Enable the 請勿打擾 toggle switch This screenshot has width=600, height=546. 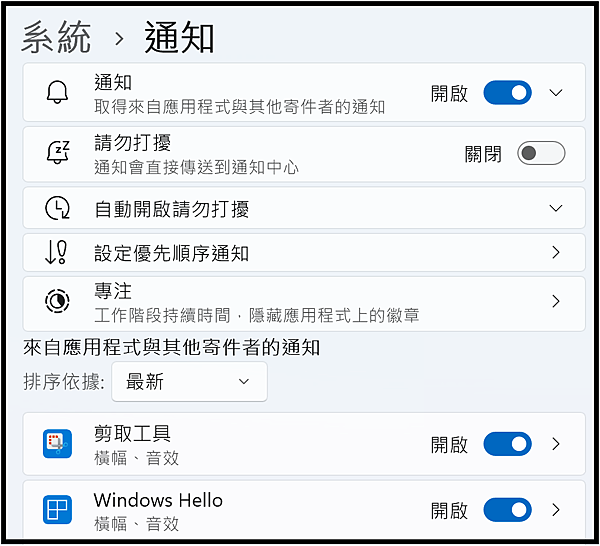(541, 153)
